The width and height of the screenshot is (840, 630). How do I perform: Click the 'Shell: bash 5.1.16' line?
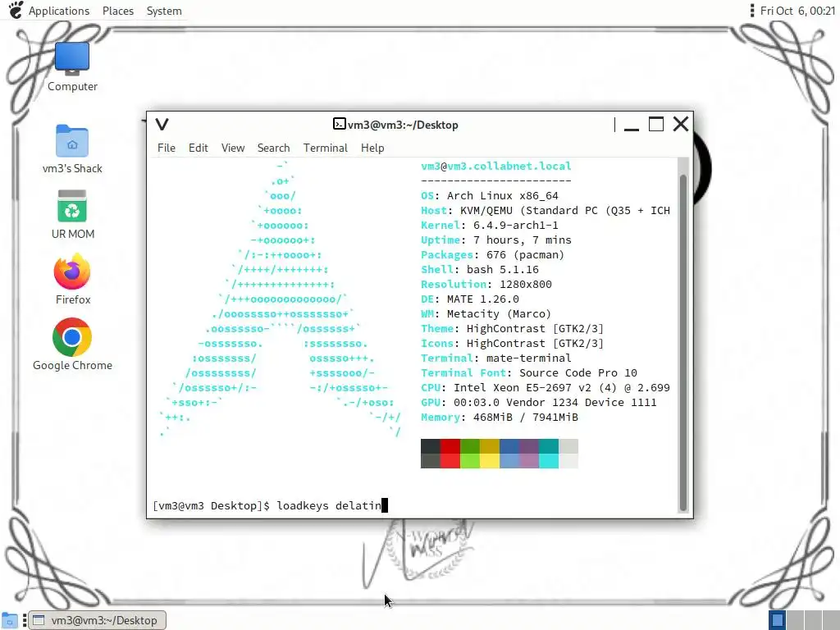click(479, 269)
